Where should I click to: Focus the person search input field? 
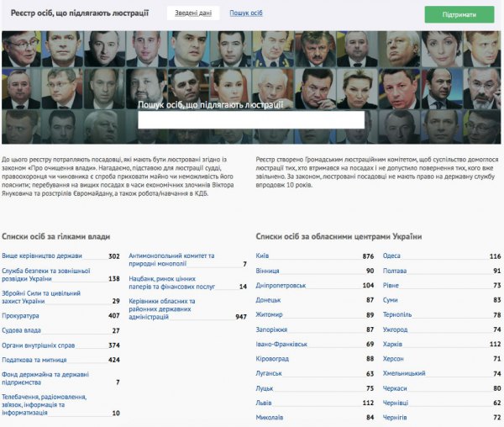(251, 119)
